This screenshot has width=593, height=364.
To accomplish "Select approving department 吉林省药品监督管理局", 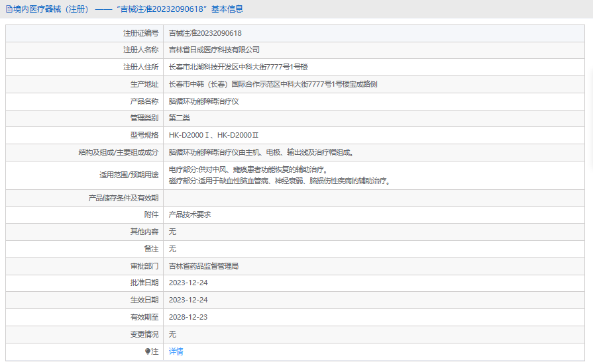I will click(x=204, y=267).
